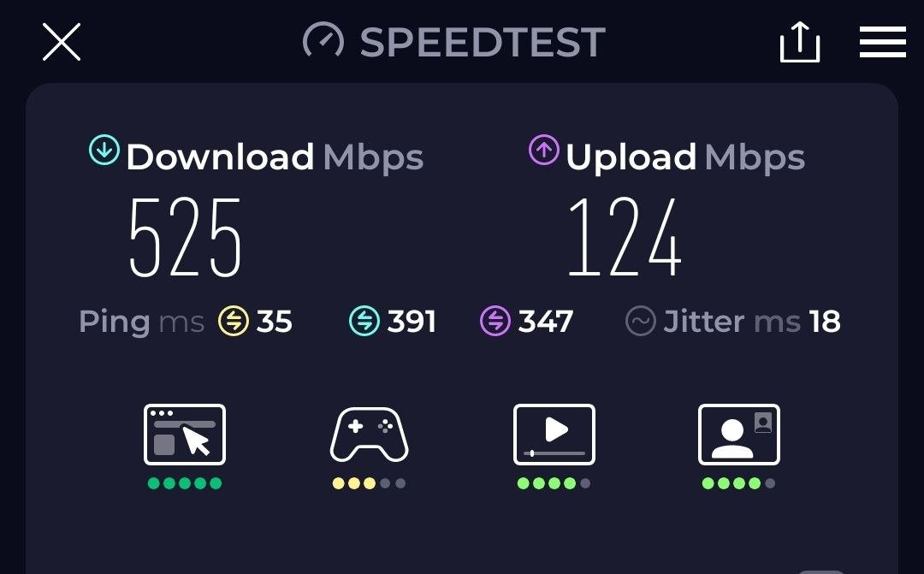Select the web browsing quality icon
The height and width of the screenshot is (574, 924).
(x=185, y=435)
